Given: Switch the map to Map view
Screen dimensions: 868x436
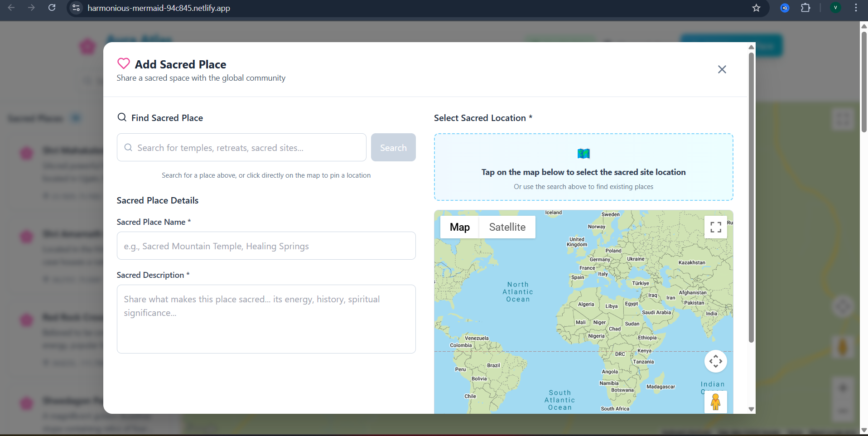Looking at the screenshot, I should click(x=459, y=227).
